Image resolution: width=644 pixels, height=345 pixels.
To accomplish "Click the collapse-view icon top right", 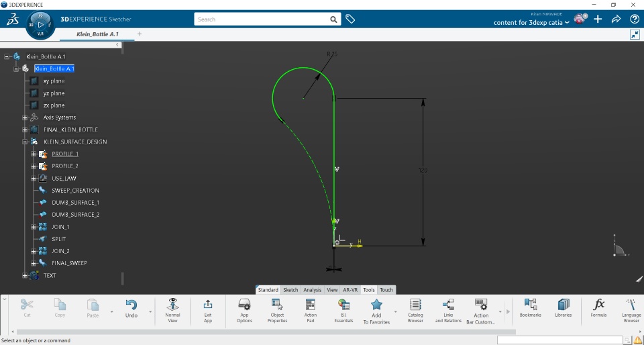I will point(635,35).
